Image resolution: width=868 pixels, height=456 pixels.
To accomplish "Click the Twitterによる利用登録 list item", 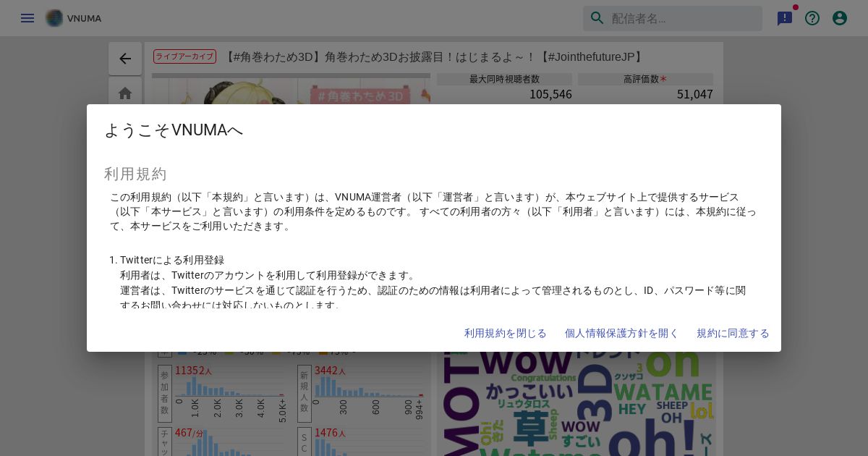I will pyautogui.click(x=172, y=260).
